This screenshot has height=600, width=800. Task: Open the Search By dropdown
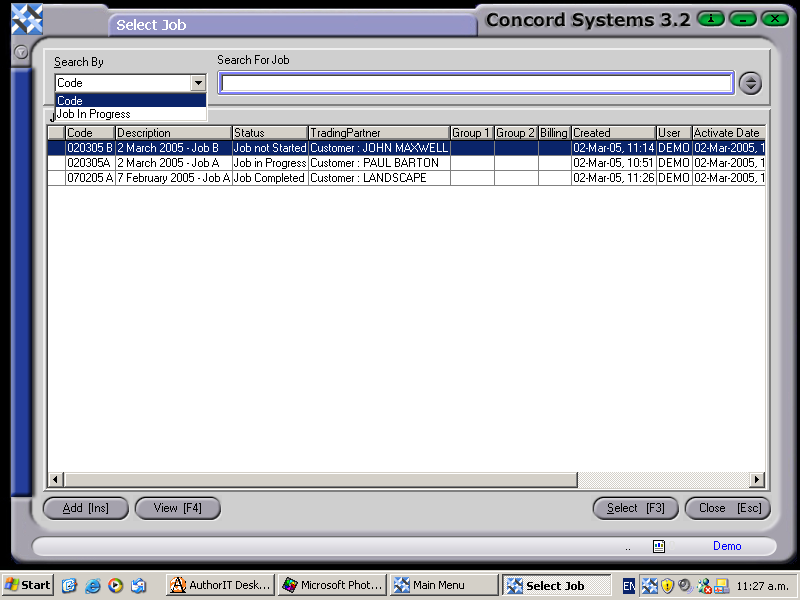coord(198,83)
